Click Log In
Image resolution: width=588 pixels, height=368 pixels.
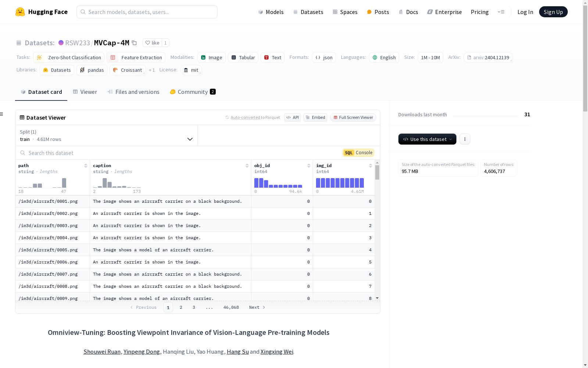tap(525, 12)
